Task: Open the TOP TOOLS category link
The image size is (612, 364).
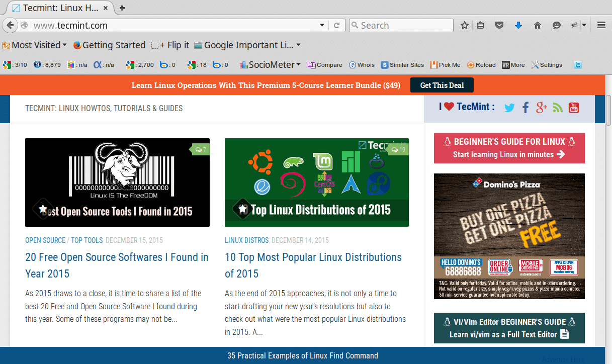Action: coord(86,240)
